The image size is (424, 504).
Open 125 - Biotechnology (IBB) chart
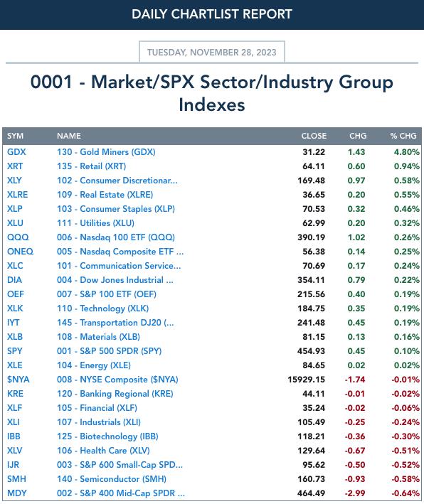pos(107,436)
